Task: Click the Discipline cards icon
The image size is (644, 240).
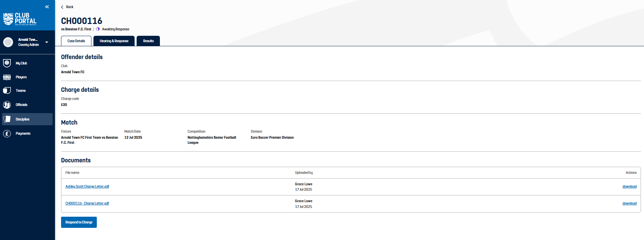Action: [x=7, y=119]
